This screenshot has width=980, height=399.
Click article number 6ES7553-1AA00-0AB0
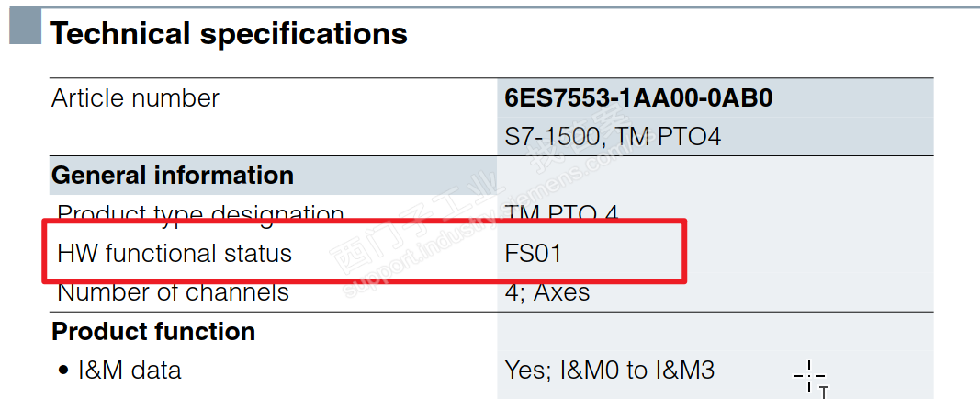pos(638,98)
